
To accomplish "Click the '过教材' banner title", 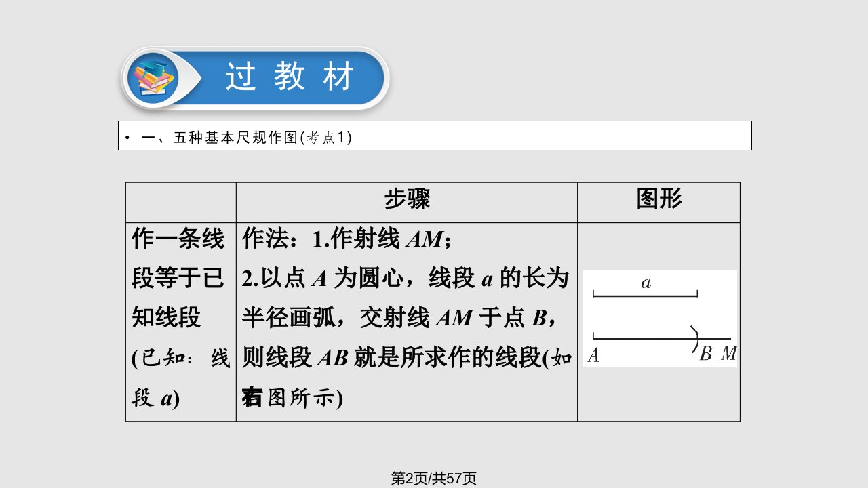I will pyautogui.click(x=290, y=78).
